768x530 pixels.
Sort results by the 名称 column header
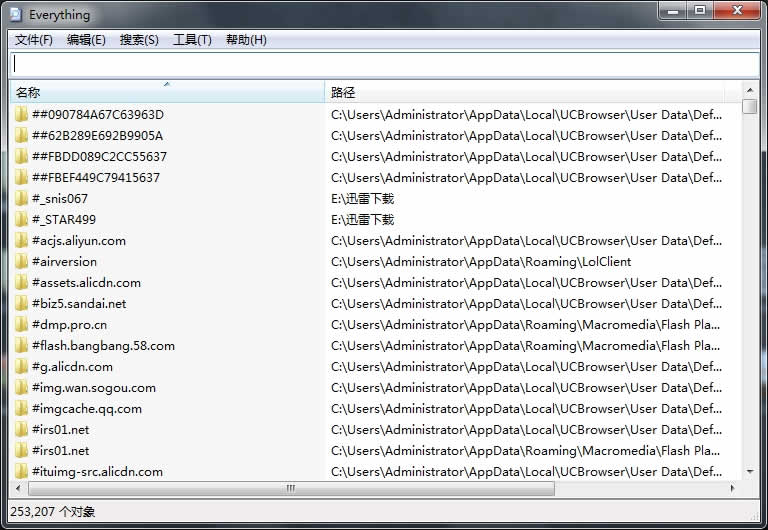pos(167,92)
